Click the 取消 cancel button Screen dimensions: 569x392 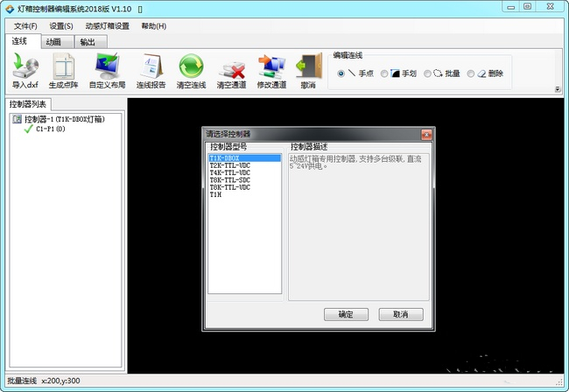pos(401,314)
